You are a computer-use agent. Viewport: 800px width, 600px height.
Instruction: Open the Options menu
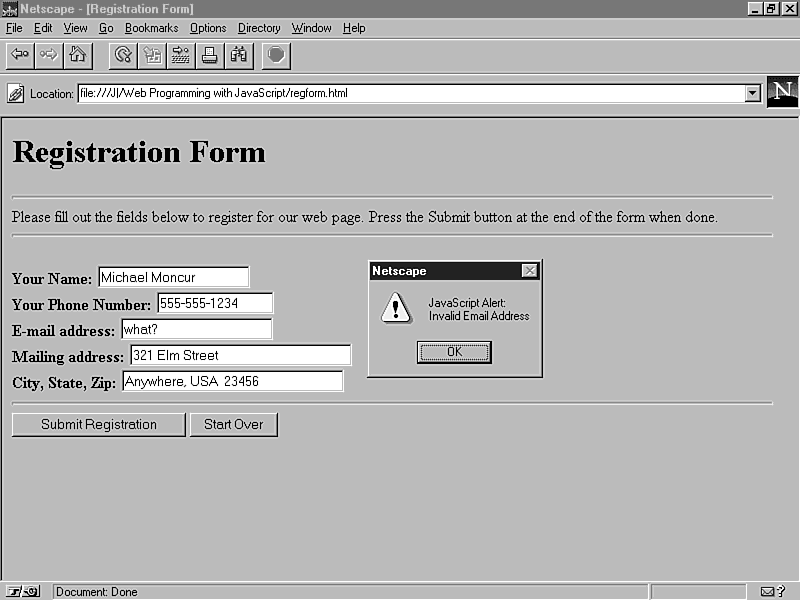point(208,28)
